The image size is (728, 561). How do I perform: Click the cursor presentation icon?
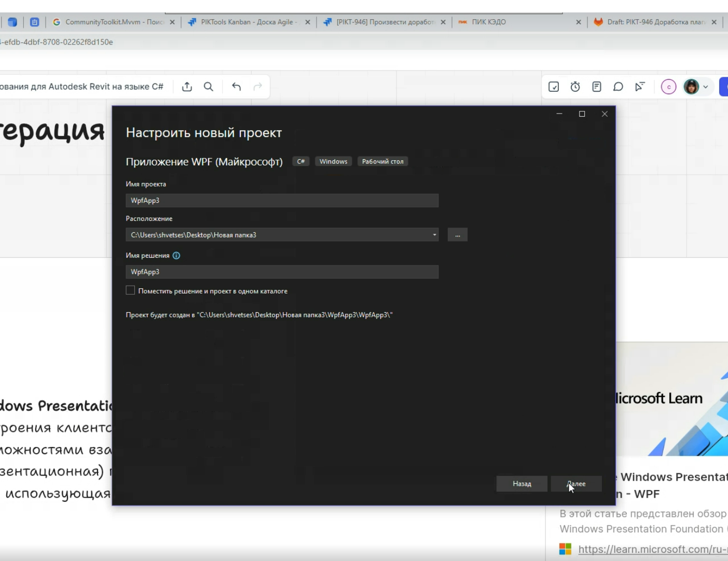tap(640, 87)
